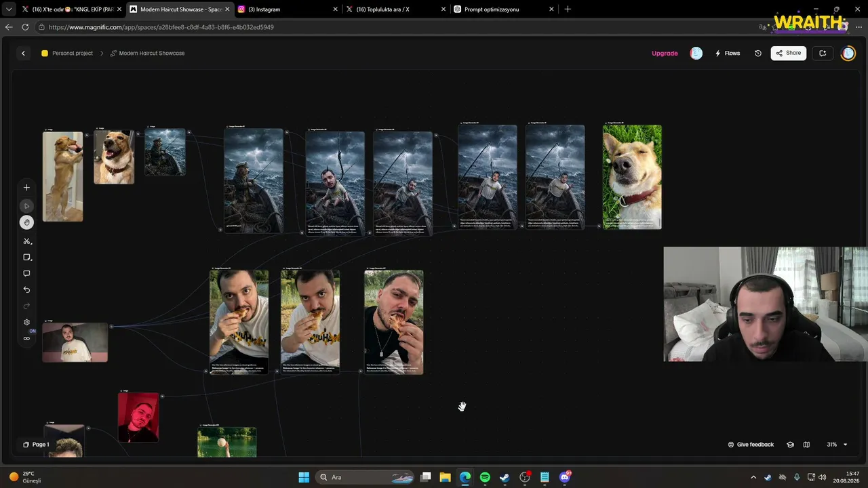Open a new browser tab
Viewport: 868px width, 488px height.
coord(568,9)
